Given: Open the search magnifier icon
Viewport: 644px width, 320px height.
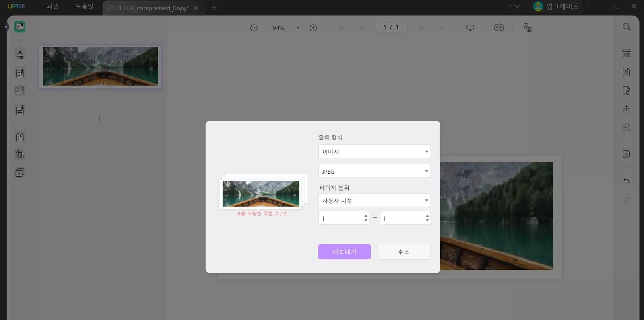Looking at the screenshot, I should tap(626, 27).
